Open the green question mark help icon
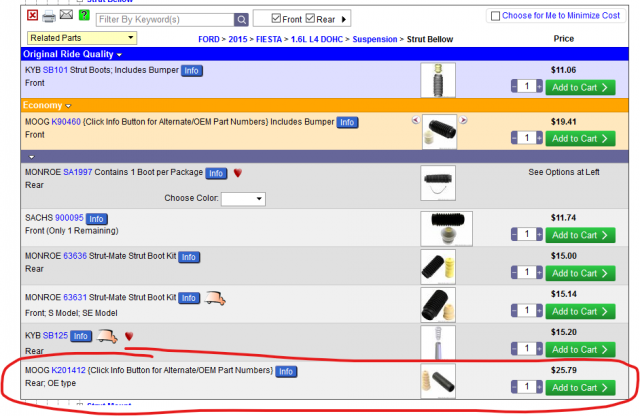The width and height of the screenshot is (640, 416). (84, 16)
